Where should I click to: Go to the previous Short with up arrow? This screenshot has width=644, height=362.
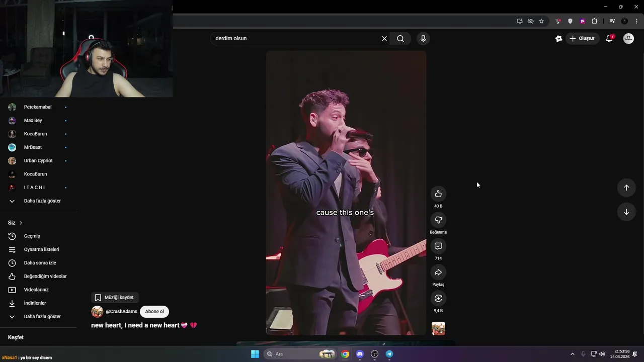(x=626, y=188)
